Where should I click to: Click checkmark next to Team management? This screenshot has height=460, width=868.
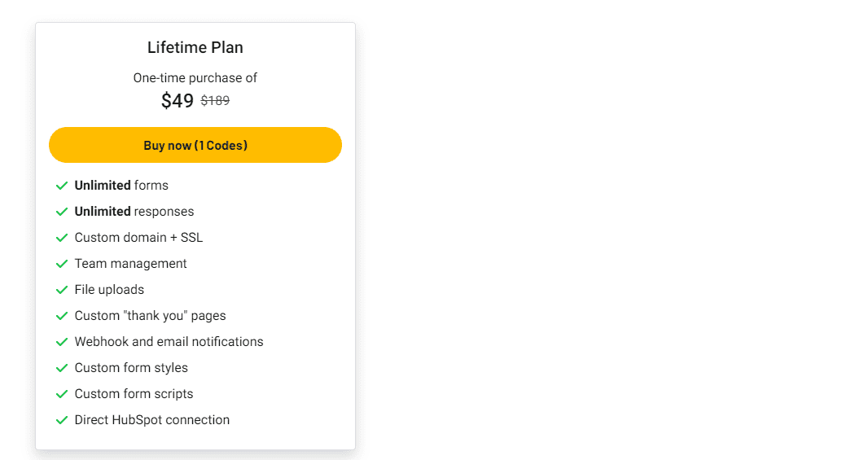[61, 264]
